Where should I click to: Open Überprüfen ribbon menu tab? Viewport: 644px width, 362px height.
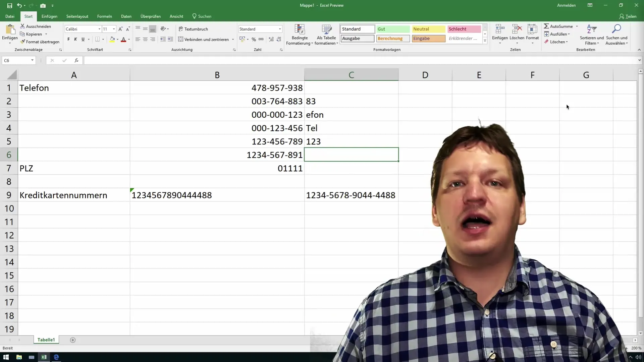pyautogui.click(x=151, y=16)
